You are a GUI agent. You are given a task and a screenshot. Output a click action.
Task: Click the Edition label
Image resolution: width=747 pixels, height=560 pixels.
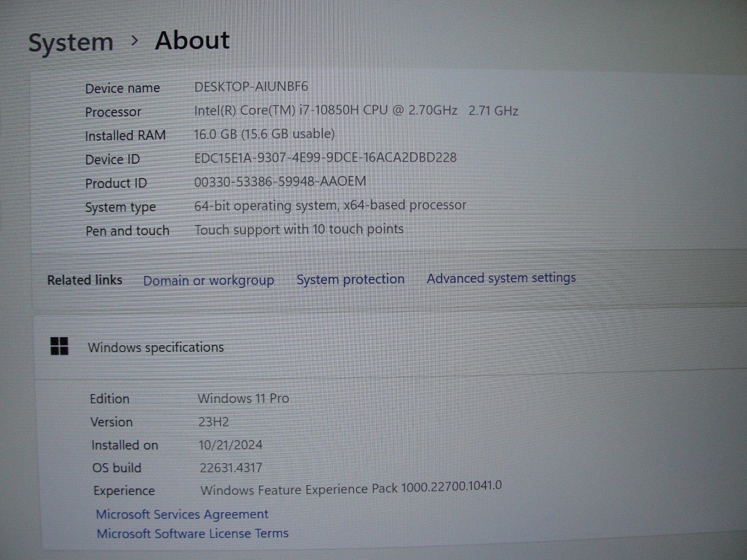(110, 399)
